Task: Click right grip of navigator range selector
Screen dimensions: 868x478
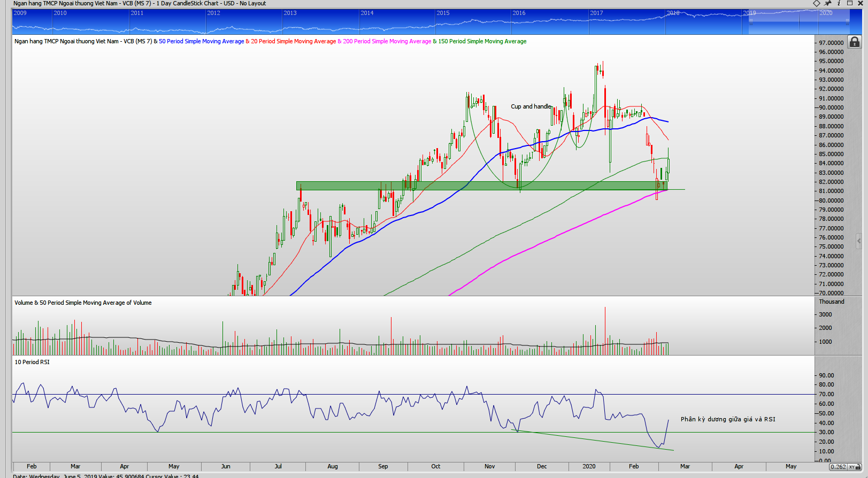Action: pyautogui.click(x=848, y=22)
